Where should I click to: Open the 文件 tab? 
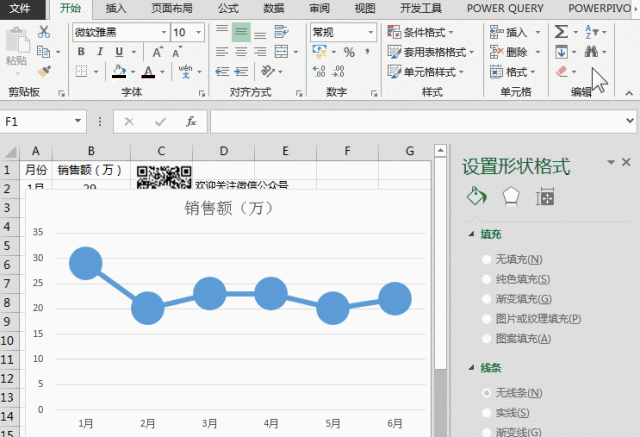(20, 8)
